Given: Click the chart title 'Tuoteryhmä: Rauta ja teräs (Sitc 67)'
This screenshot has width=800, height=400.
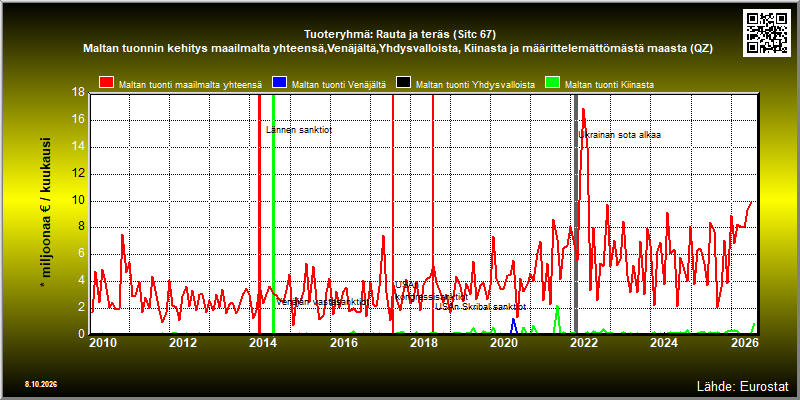Looking at the screenshot, I should tap(400, 35).
